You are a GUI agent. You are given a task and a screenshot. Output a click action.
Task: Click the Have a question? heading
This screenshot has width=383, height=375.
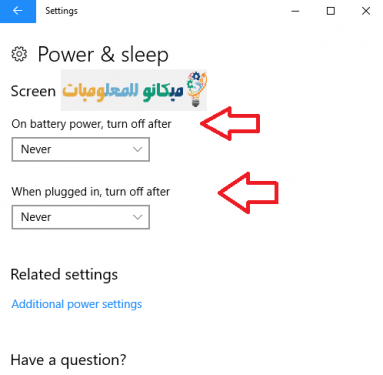(x=68, y=360)
